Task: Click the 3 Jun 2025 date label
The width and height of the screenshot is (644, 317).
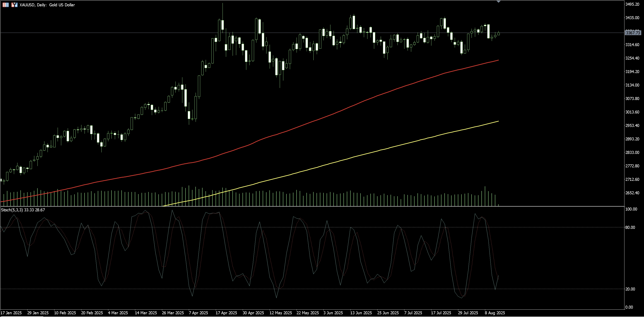Action: pyautogui.click(x=333, y=313)
